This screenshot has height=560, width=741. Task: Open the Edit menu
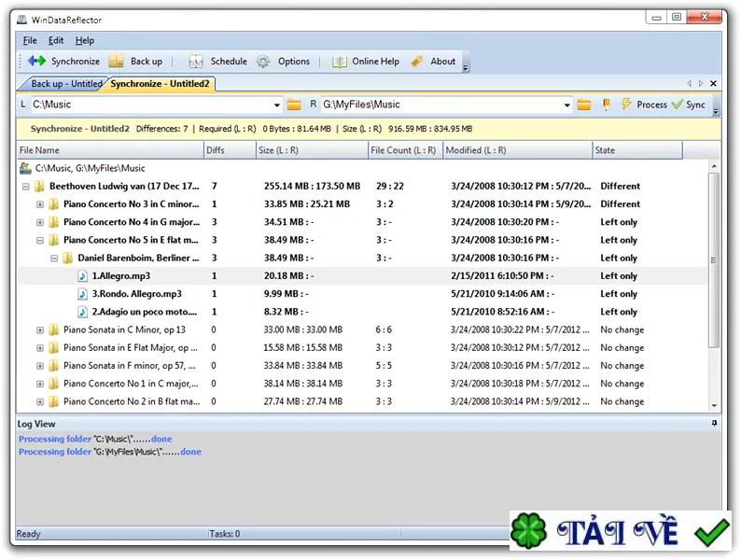point(56,41)
